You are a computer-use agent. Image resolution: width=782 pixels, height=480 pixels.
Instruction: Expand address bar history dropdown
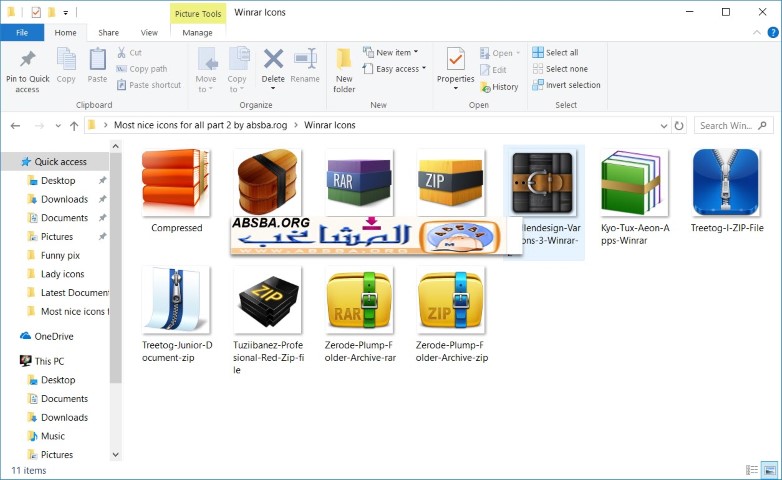coord(664,126)
